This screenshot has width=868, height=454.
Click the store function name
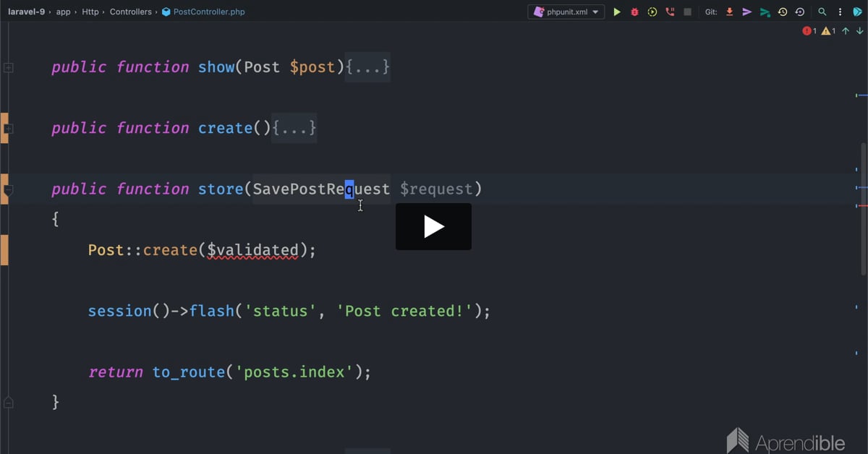(221, 189)
